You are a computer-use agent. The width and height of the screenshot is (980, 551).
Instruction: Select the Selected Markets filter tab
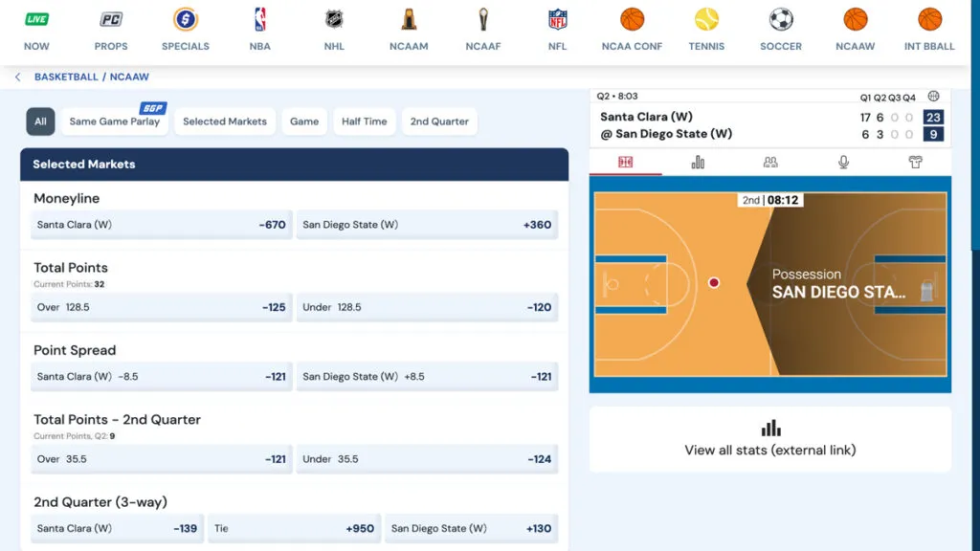(224, 121)
